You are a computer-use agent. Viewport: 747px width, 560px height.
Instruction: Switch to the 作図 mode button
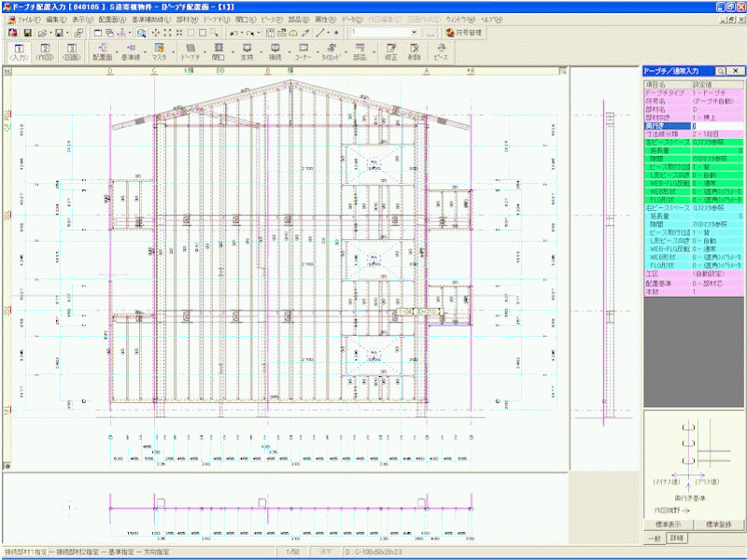45,51
